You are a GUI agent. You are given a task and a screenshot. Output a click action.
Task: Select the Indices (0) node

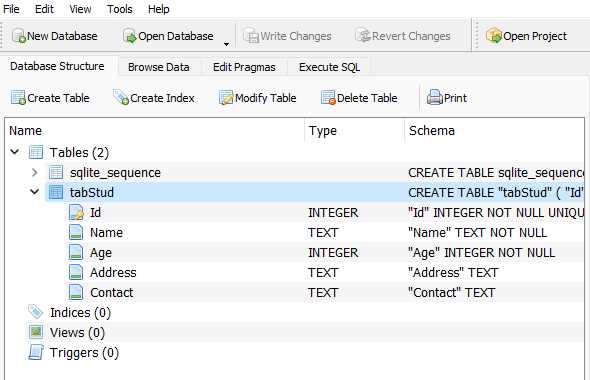pos(80,313)
